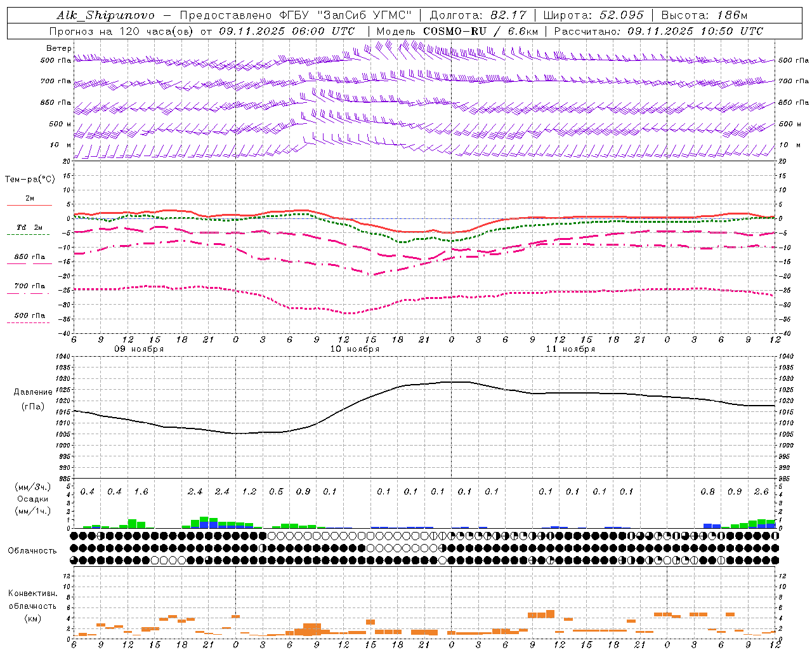Click the 11 ноября date label
Image resolution: width=812 pixels, height=650 pixels.
coord(570,349)
